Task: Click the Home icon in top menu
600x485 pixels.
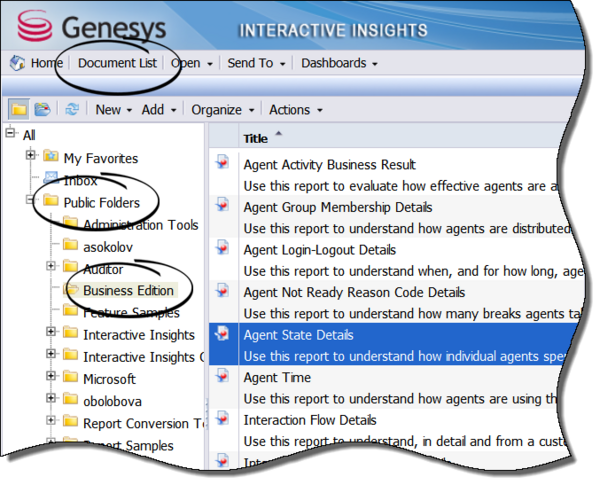Action: (17, 63)
